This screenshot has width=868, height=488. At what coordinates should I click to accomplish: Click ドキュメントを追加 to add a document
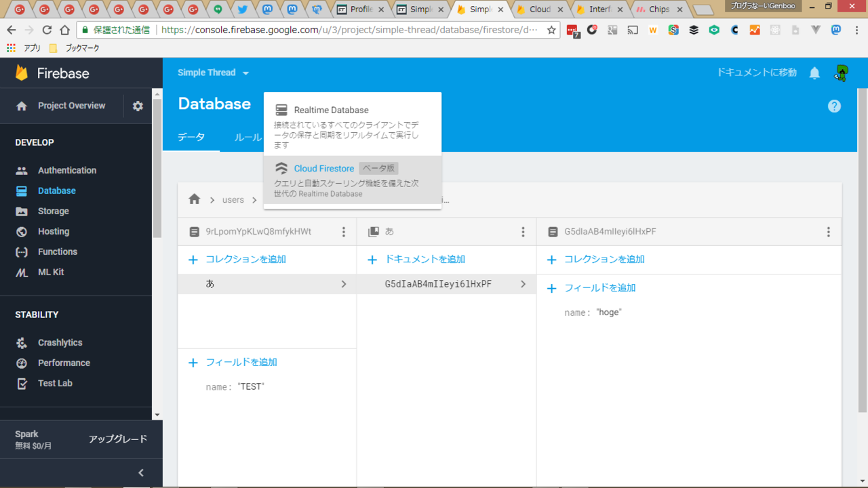[x=425, y=259]
